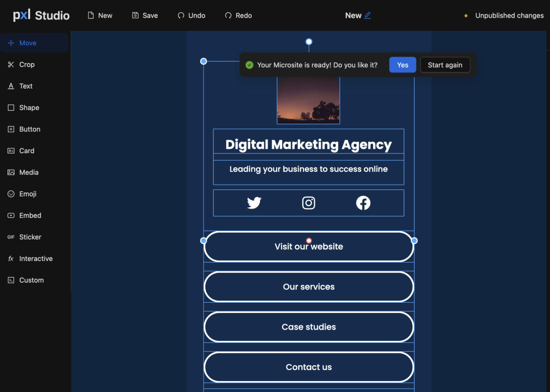Open the Media label in sidebar
Screen dimensions: 550x392
(x=29, y=172)
